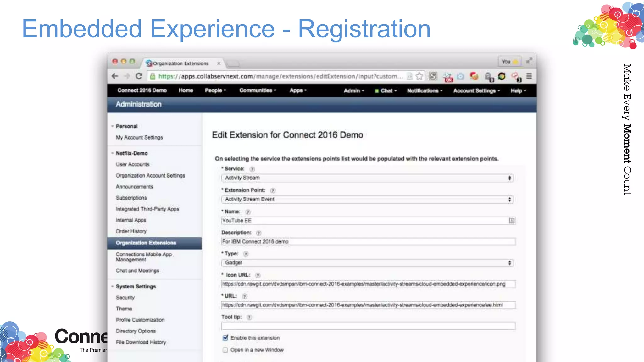This screenshot has height=362, width=644.
Task: Open My Account Settings
Action: [x=139, y=138]
